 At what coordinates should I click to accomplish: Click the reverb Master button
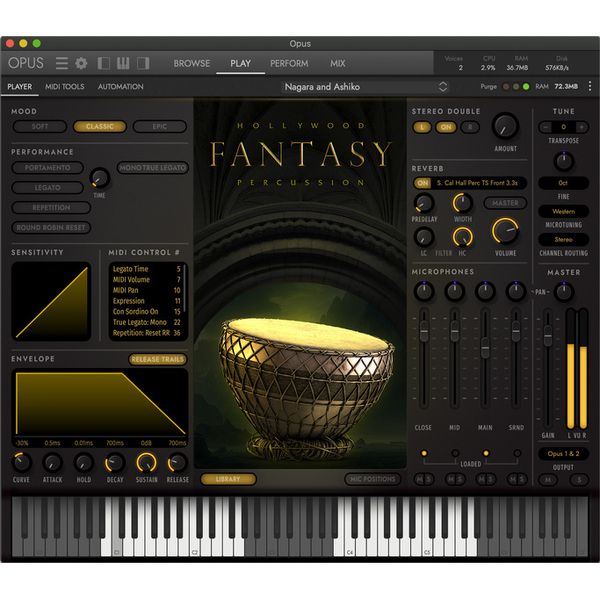coord(505,203)
